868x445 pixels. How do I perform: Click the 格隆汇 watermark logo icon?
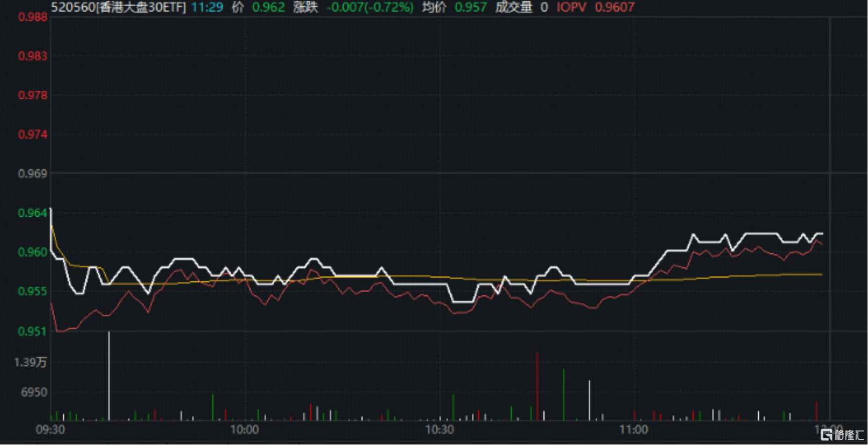[x=827, y=434]
